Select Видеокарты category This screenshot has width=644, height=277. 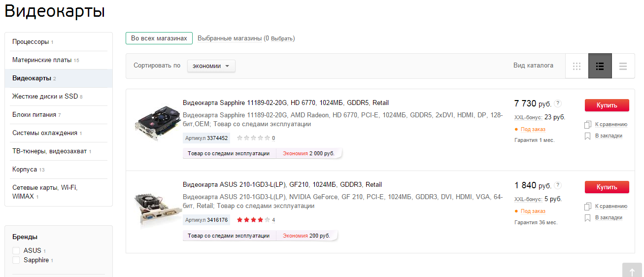coord(59,78)
